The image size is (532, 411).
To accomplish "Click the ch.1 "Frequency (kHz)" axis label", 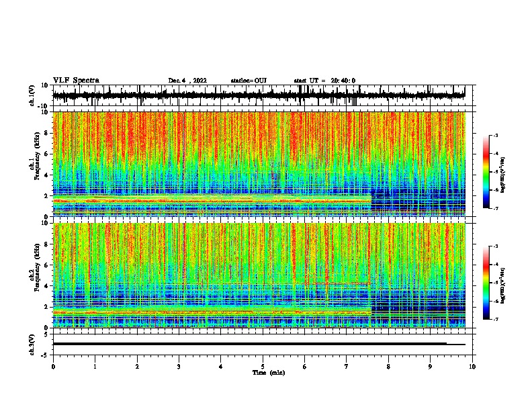I will click(x=37, y=156).
